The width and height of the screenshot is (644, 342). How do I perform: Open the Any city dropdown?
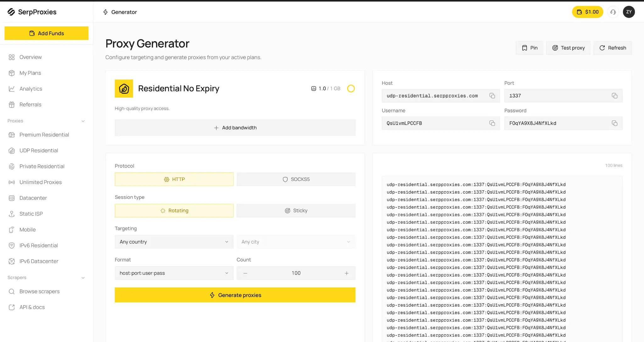pos(296,242)
